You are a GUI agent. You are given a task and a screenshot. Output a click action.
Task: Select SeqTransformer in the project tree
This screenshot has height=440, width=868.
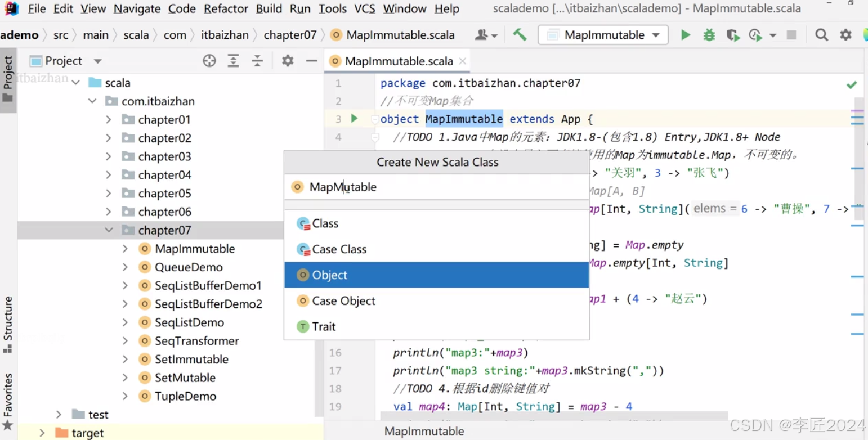196,341
